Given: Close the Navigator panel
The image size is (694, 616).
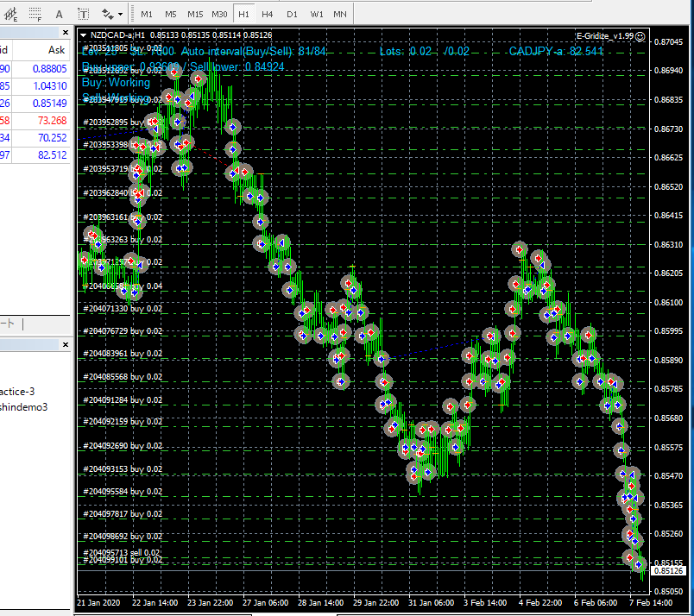Looking at the screenshot, I should [x=66, y=344].
